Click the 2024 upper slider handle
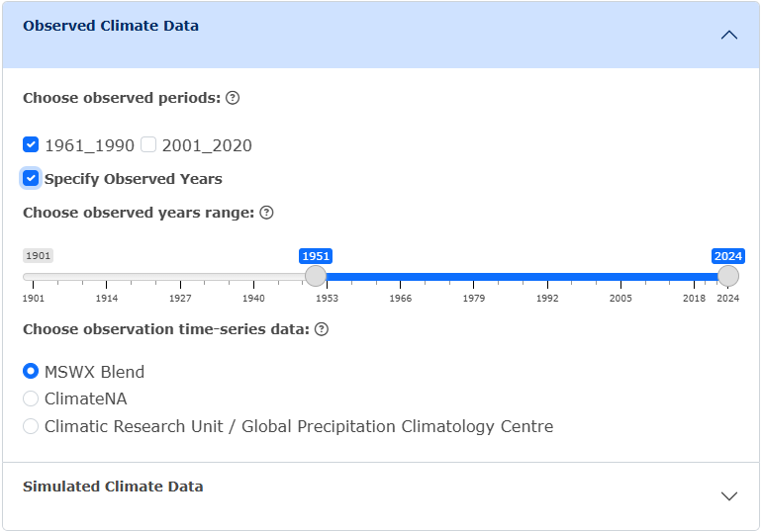The width and height of the screenshot is (762, 532). 728,276
